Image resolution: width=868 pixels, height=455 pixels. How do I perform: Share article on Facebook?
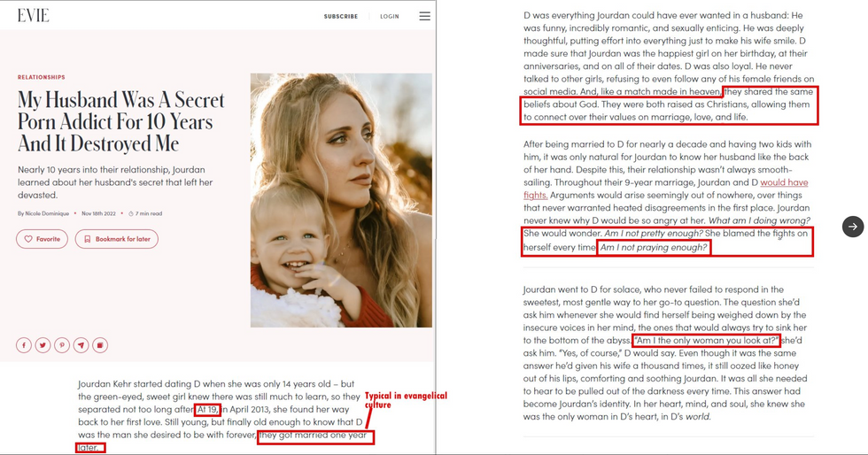pos(24,345)
